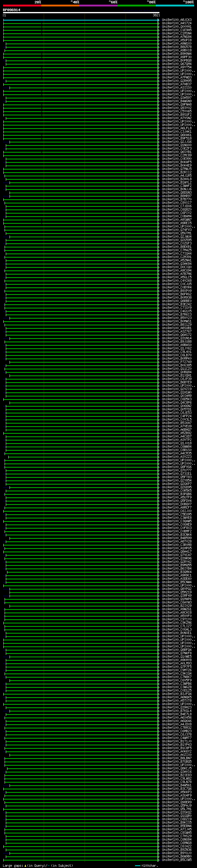Click the UniRef100_B6BTE9 label
197x868 pixels.
point(177,382)
